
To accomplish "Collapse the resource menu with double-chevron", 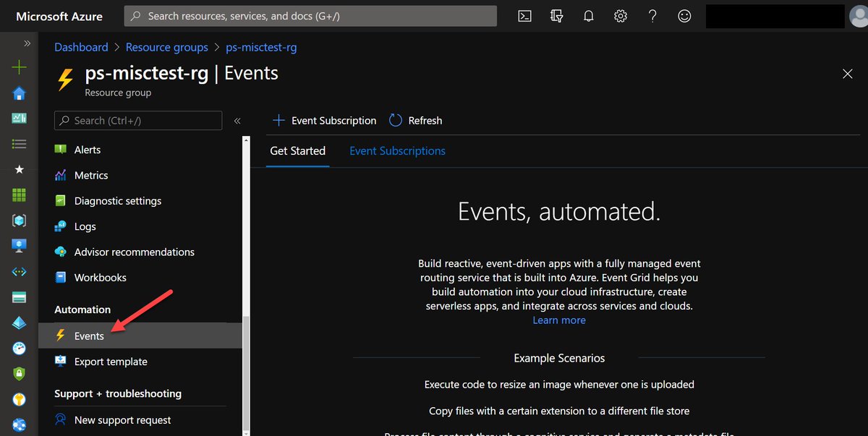I will click(237, 121).
